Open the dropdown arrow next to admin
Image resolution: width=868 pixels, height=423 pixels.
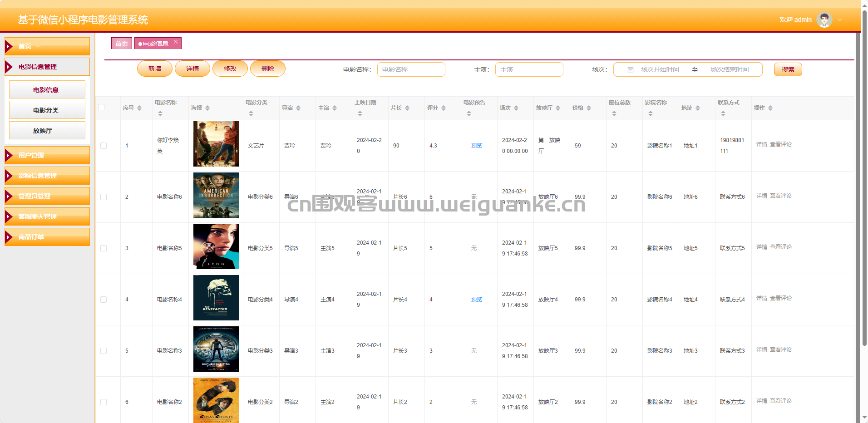(x=840, y=20)
